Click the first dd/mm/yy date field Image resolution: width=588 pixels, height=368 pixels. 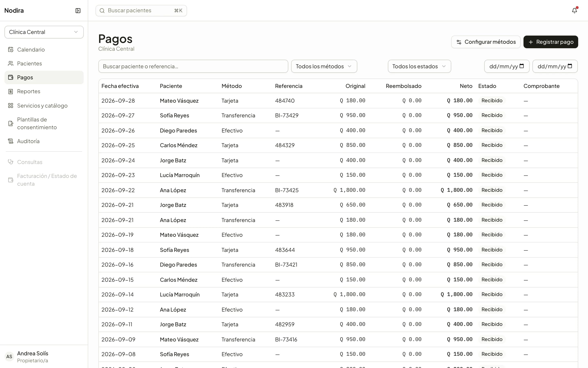click(x=507, y=66)
